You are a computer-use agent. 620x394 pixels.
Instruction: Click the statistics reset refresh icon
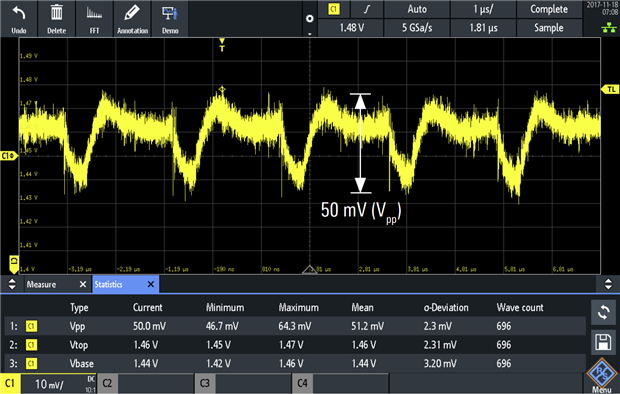[603, 313]
